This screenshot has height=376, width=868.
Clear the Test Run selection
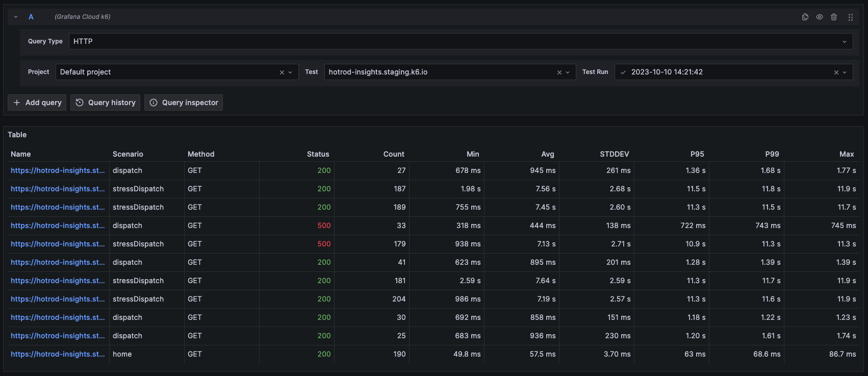836,72
